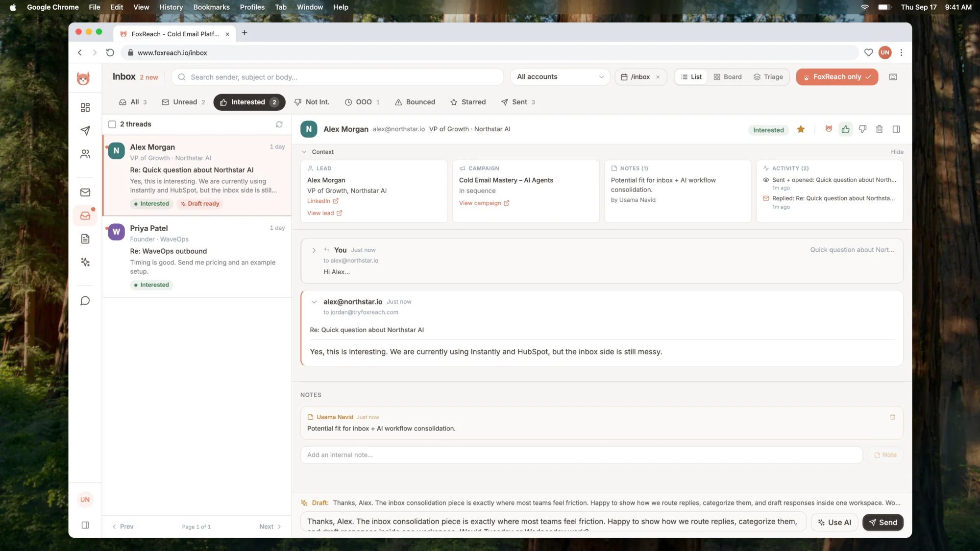Screen dimensions: 980x551
Task: Delete the thread with trash icon
Action: click(880, 129)
